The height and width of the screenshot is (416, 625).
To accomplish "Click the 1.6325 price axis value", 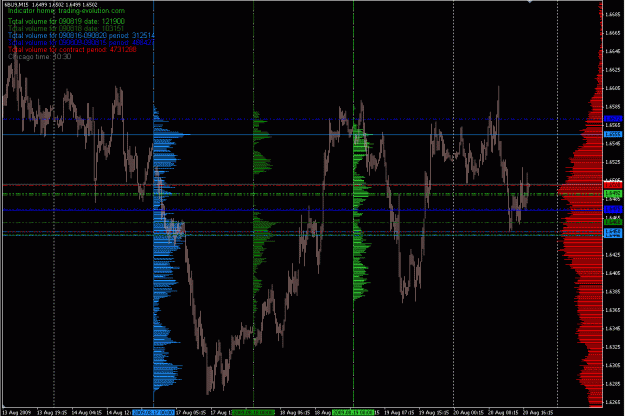I will (613, 347).
